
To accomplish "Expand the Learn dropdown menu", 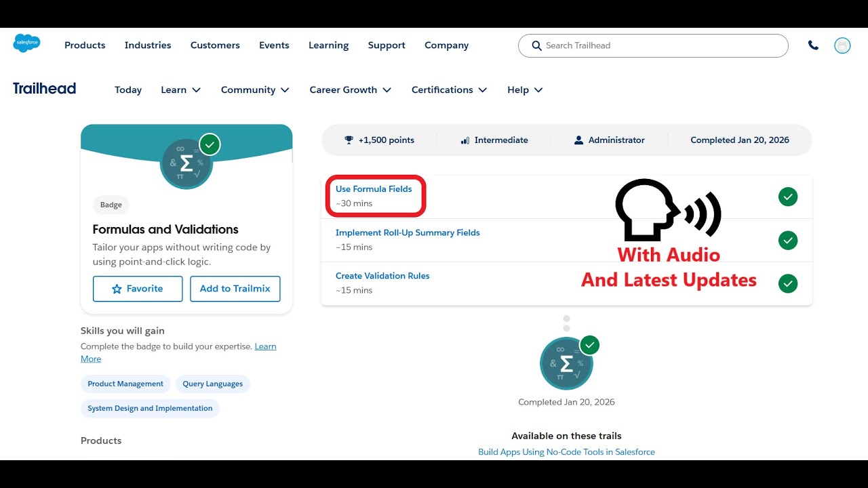I will point(181,89).
